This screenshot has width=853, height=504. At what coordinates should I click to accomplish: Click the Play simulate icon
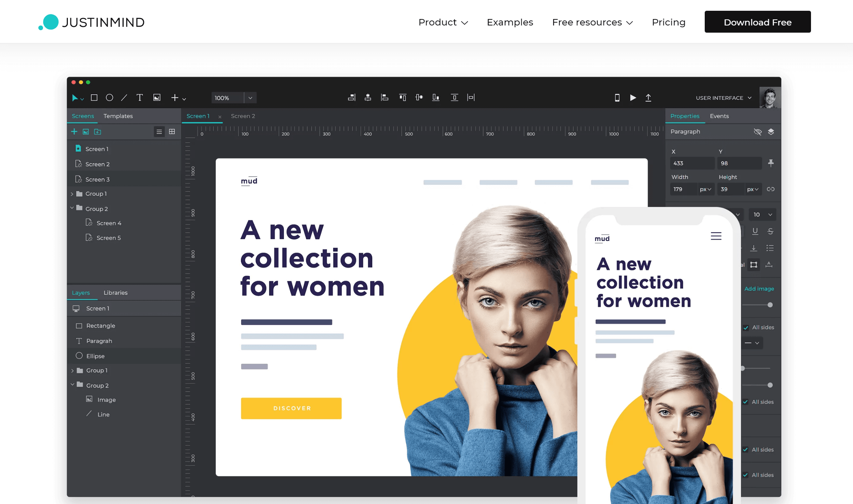pos(633,98)
